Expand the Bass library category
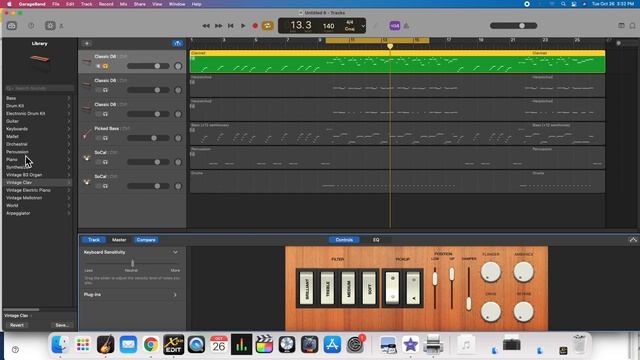 (x=39, y=98)
